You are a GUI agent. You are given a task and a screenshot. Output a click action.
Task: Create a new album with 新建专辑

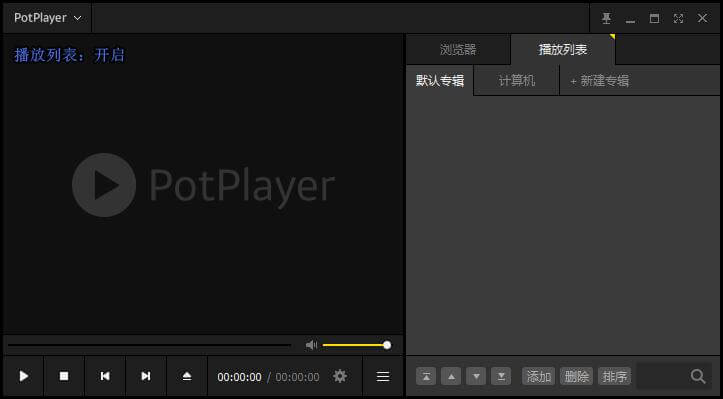(599, 81)
